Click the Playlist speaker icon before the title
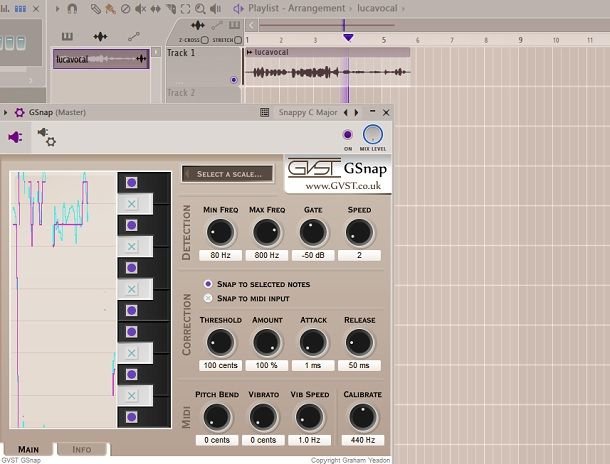This screenshot has width=610, height=464. coord(238,8)
